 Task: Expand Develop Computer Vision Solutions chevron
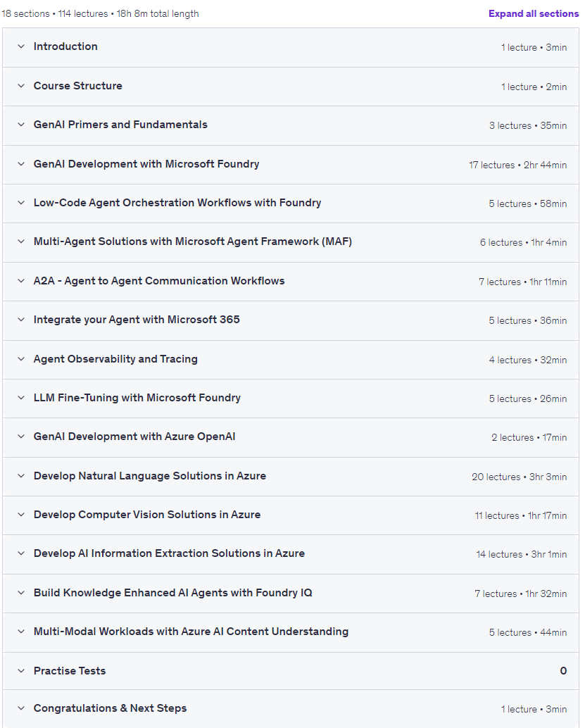[x=21, y=515]
